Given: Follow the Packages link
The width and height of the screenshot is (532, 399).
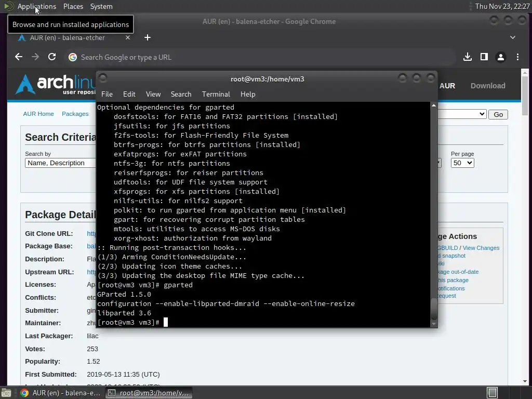Looking at the screenshot, I should tap(75, 114).
